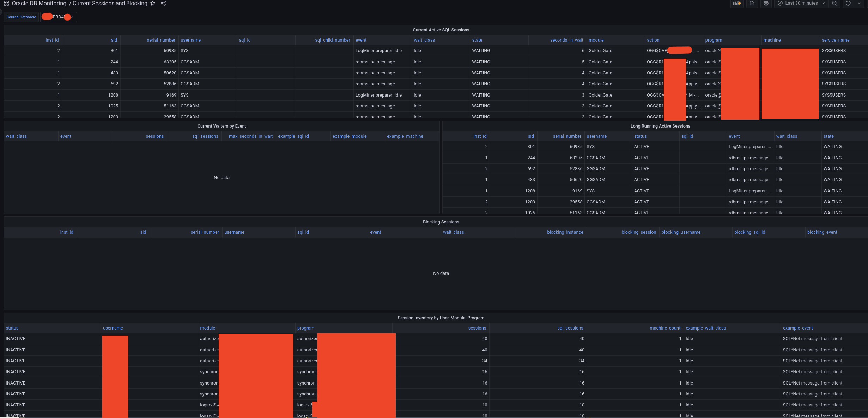868x418 pixels.
Task: Open Current Waiters by Event panel menu
Action: point(221,126)
